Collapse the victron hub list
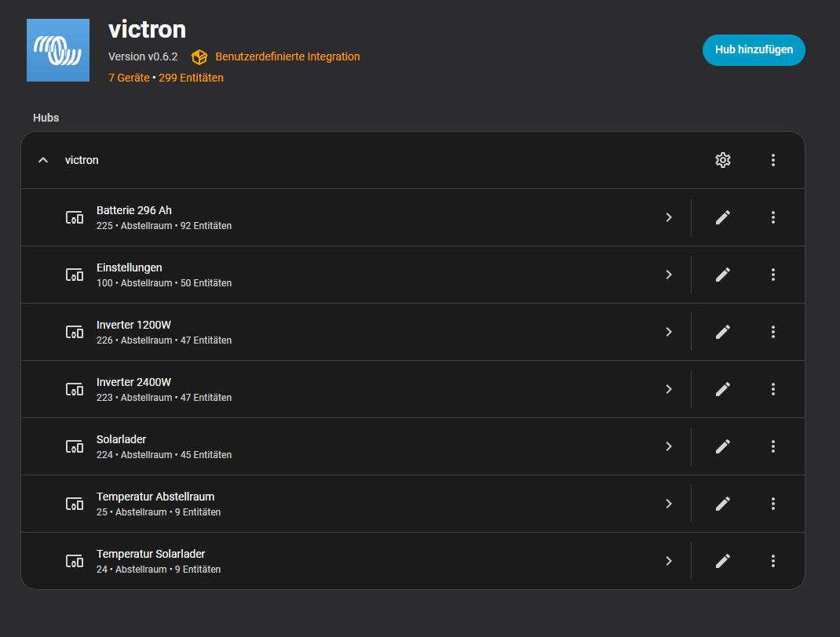Viewport: 840px width, 637px height. coord(43,160)
